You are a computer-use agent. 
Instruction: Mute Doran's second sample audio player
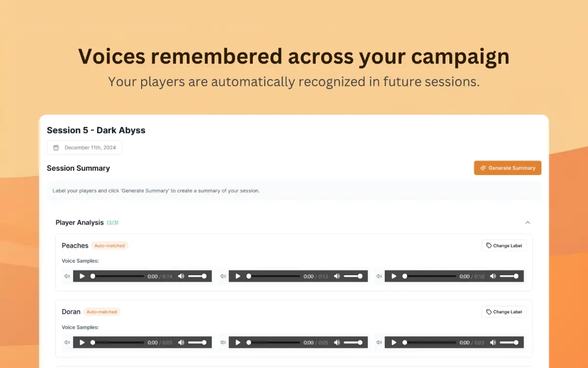point(337,342)
